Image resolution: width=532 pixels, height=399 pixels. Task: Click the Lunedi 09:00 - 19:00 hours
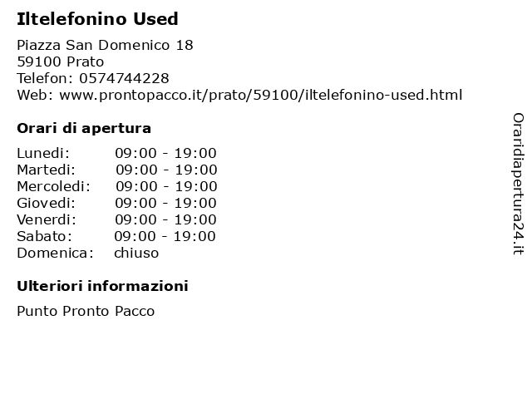coord(165,153)
